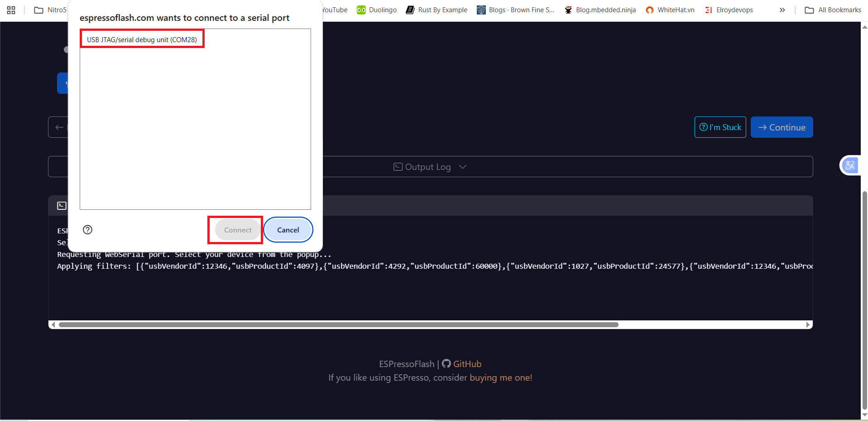This screenshot has width=868, height=421.
Task: Open Blogs Brown Fine Security bookmark
Action: [516, 10]
